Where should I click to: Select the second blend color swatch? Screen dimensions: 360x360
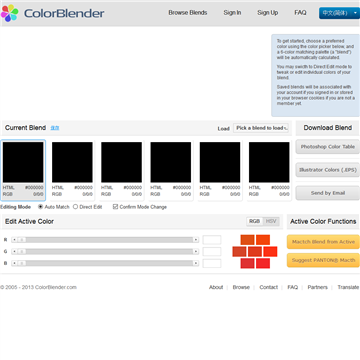click(72, 162)
